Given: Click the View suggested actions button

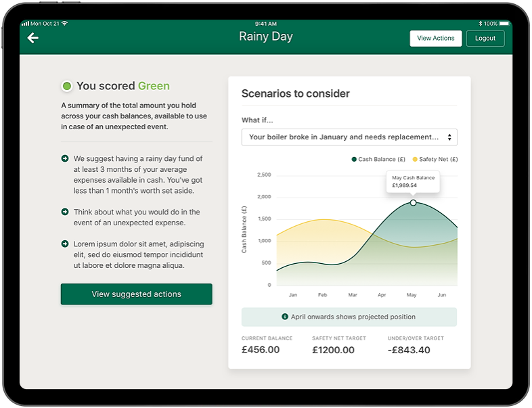Looking at the screenshot, I should (x=136, y=294).
